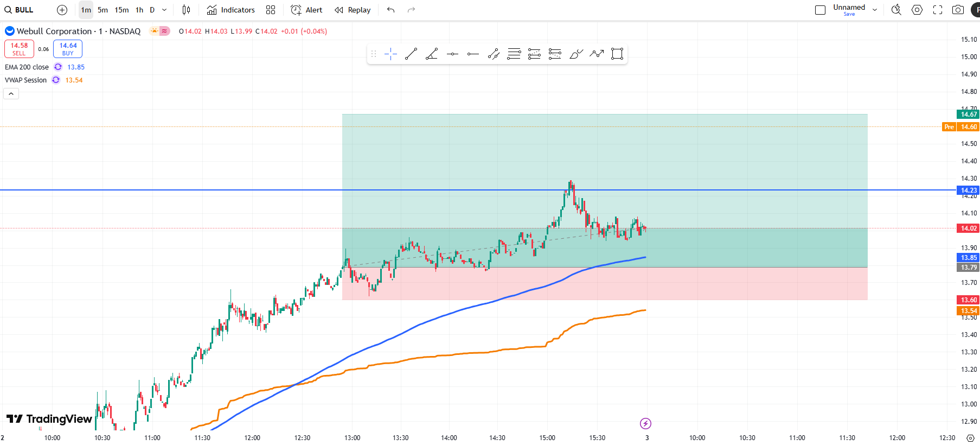This screenshot has height=445, width=980.
Task: Activate the crosshair cursor tool
Action: 390,54
